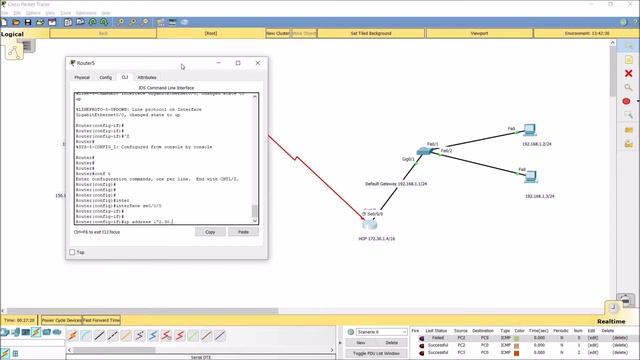Open the File menu
The image size is (640, 360).
(x=5, y=13)
